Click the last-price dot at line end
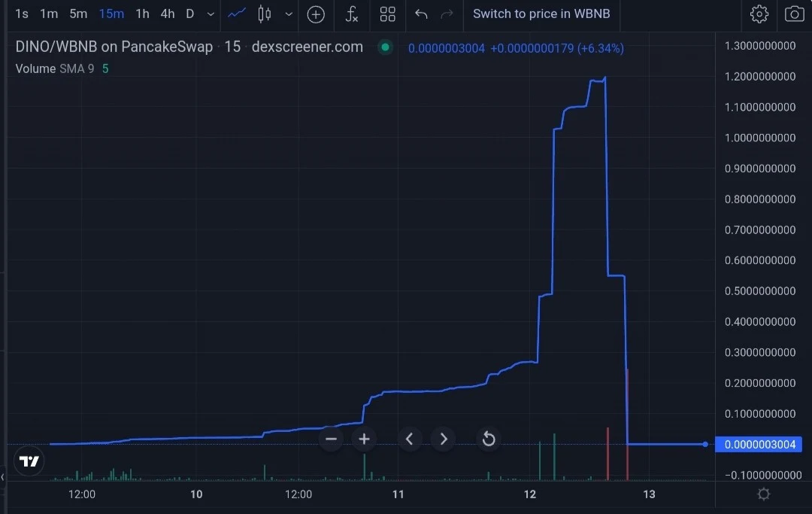Screen dimensions: 812x514 coord(705,444)
